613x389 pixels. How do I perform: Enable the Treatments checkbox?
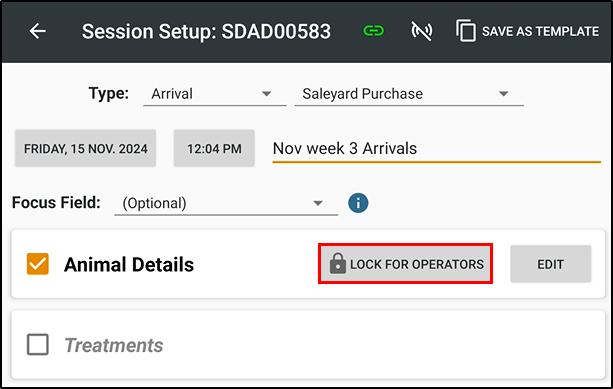(x=38, y=344)
